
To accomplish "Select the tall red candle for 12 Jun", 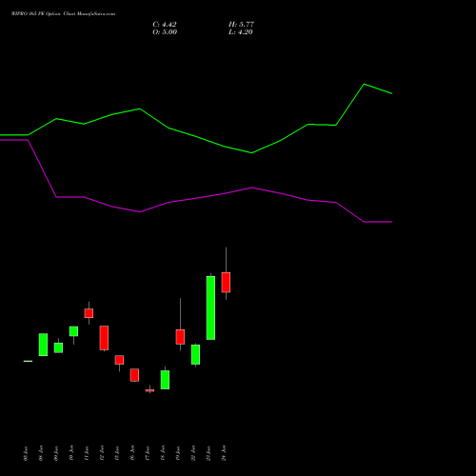I will point(104,338).
